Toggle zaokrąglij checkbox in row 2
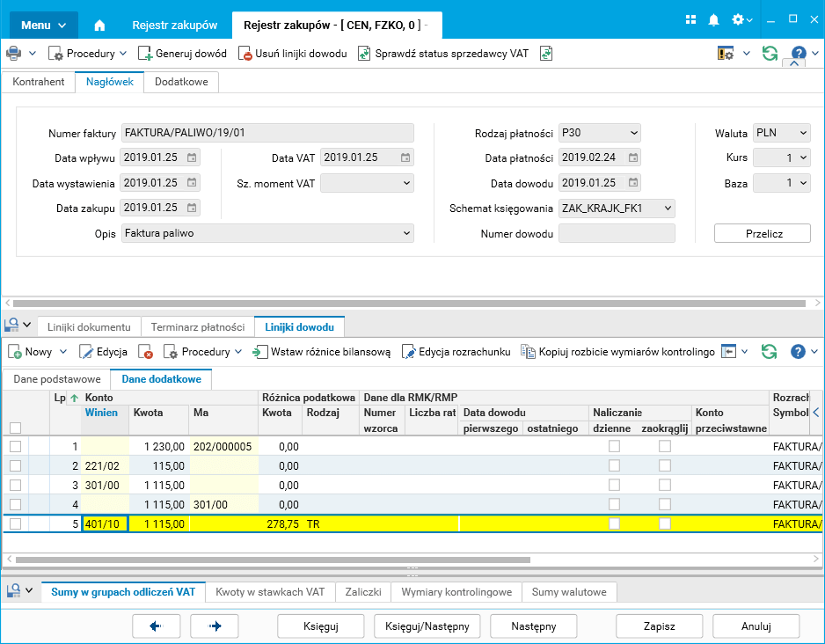Image resolution: width=825 pixels, height=644 pixels. coord(665,466)
